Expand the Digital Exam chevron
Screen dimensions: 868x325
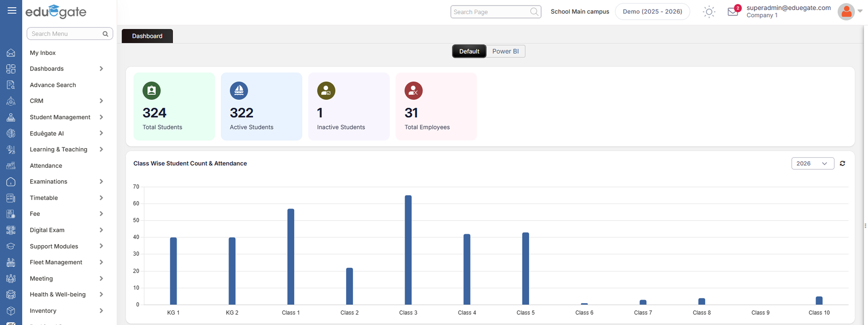(101, 230)
